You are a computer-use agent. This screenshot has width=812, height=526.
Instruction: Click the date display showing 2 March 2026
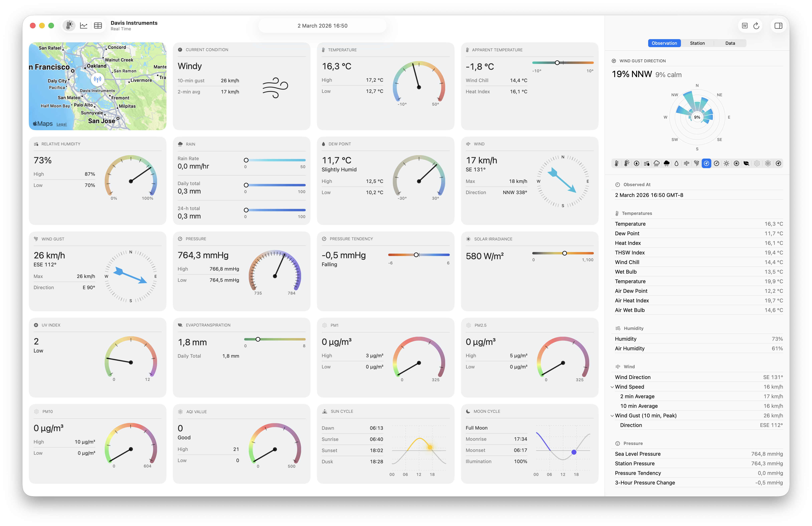(x=322, y=25)
